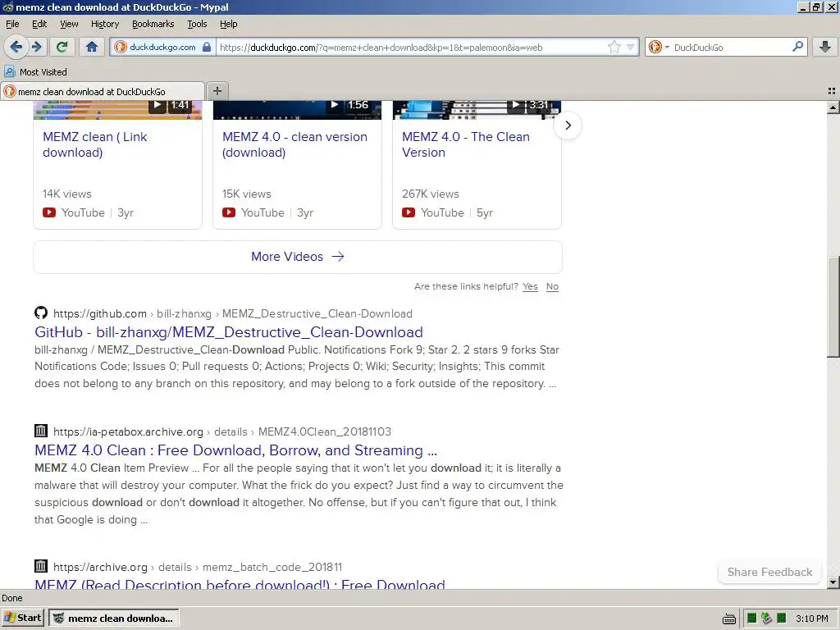
Task: Click the https://ia-petabox.archive.org URL breadcrumb
Action: click(221, 431)
